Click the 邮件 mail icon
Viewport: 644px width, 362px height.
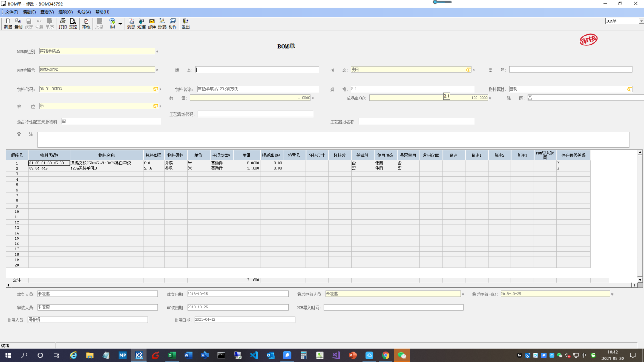152,24
